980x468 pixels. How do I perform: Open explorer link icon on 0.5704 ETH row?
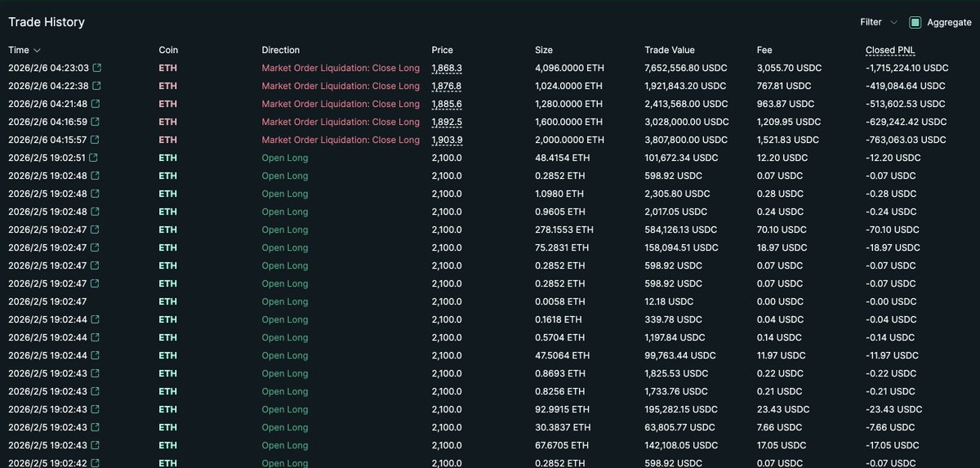[x=95, y=337]
